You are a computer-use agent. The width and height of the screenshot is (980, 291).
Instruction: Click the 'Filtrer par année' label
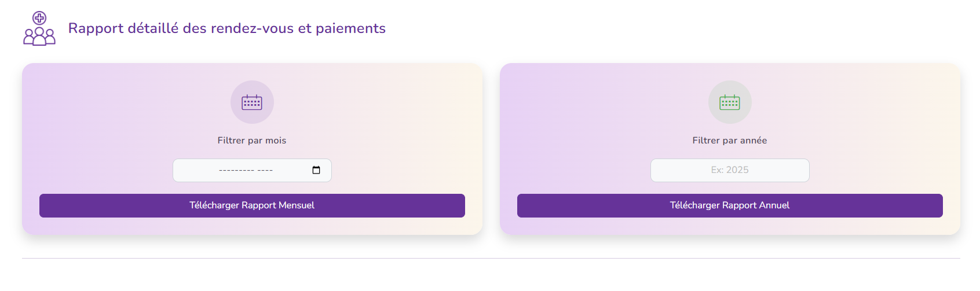point(730,141)
